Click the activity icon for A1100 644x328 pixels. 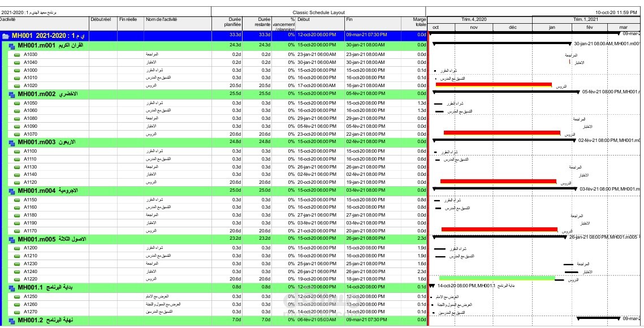(17, 151)
